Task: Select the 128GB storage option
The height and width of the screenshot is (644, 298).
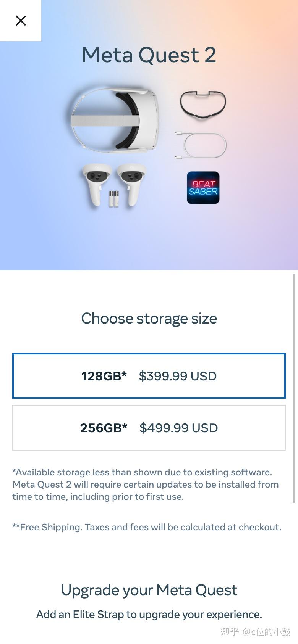Action: pyautogui.click(x=149, y=376)
